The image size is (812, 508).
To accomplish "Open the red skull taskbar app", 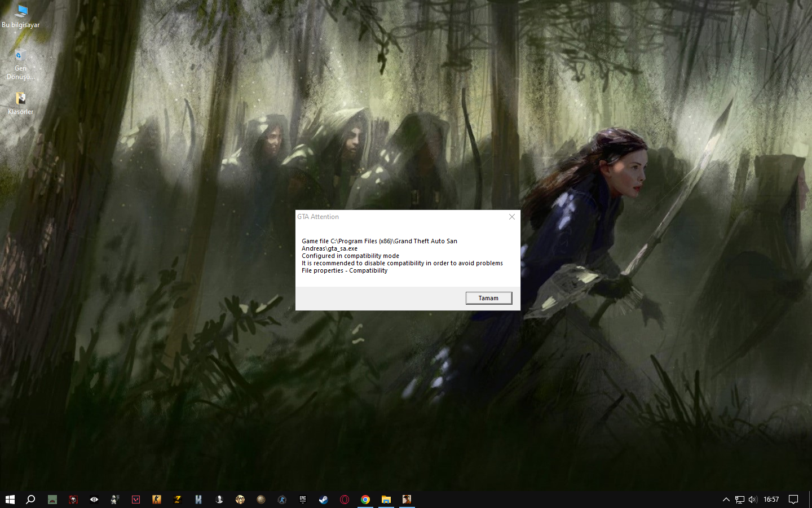I will pos(73,500).
